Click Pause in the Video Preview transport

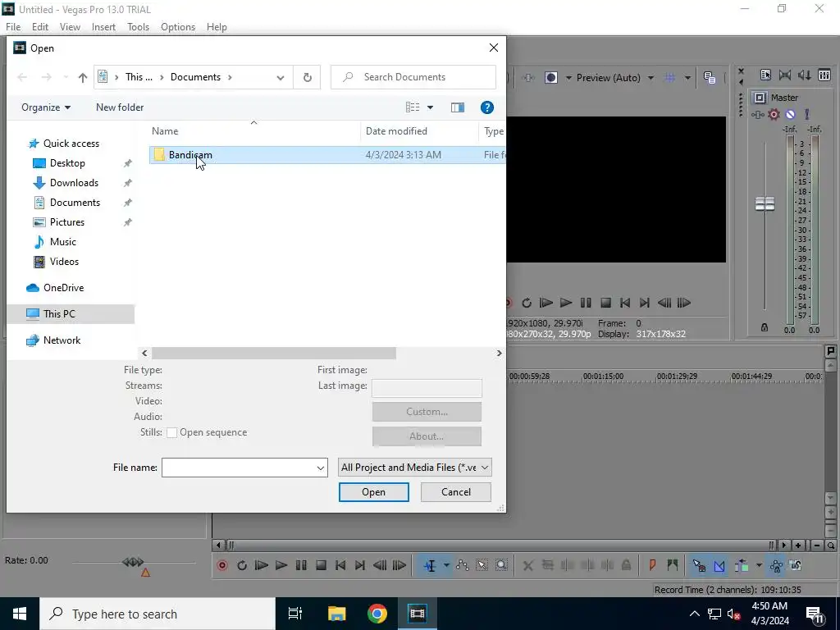tap(586, 303)
